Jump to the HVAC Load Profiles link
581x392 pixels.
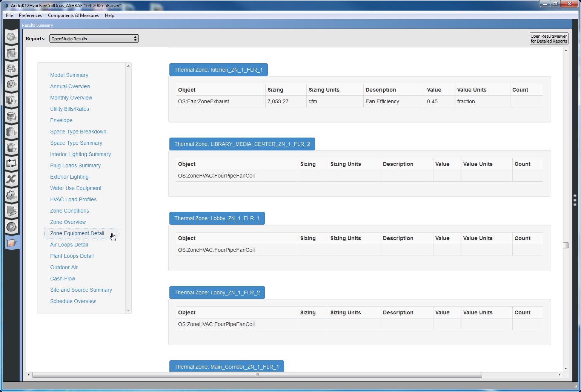click(x=73, y=199)
